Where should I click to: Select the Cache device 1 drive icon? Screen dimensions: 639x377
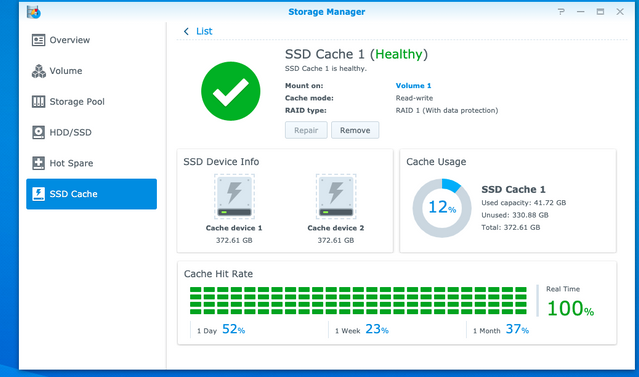(x=234, y=196)
